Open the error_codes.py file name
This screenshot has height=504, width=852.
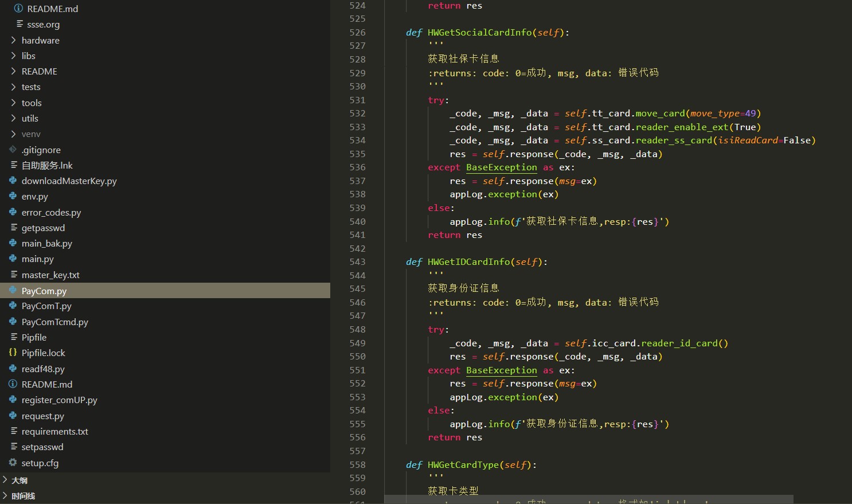52,212
